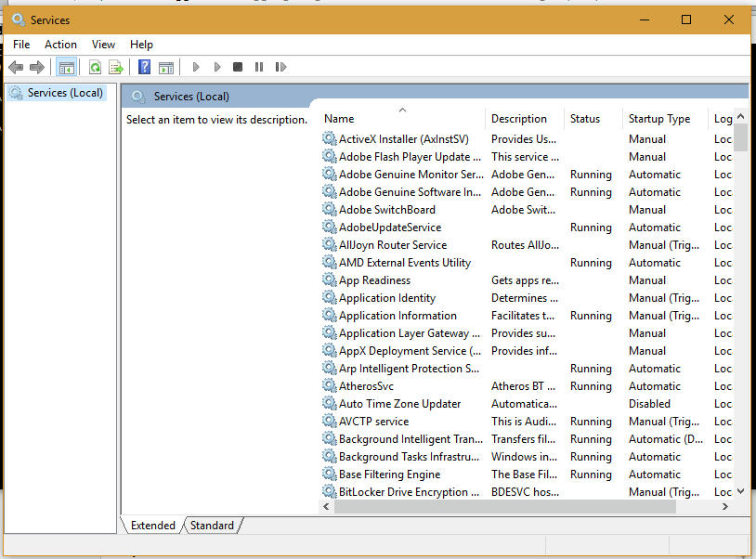Select the BitLocker Drive Encryption service row
This screenshot has width=756, height=559.
410,492
